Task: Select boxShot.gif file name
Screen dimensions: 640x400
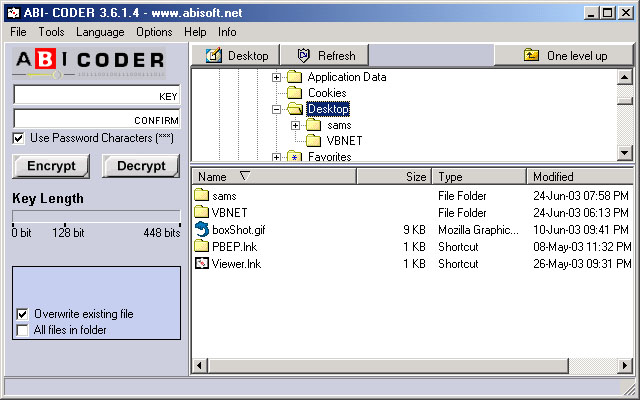Action: coord(239,230)
